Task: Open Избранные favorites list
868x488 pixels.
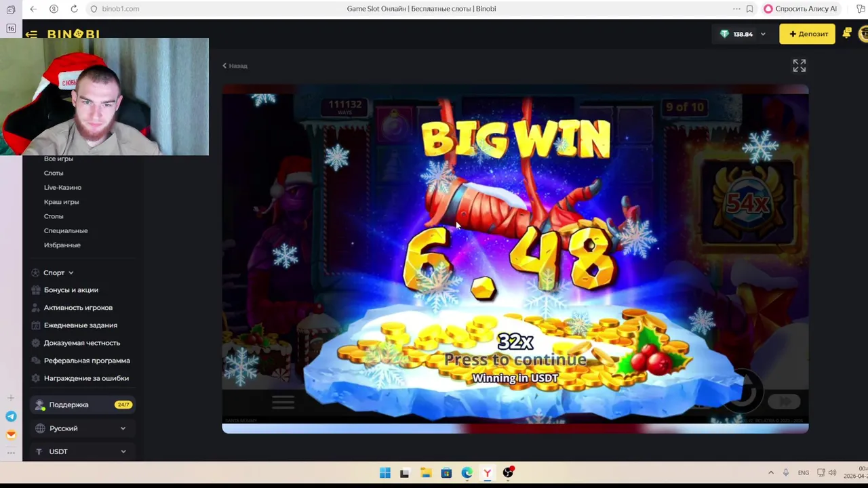Action: 62,245
